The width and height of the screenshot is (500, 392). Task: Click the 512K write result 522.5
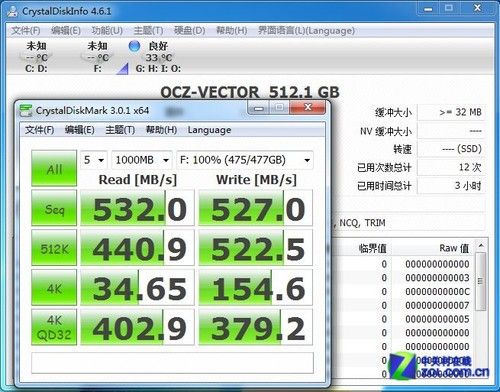(256, 248)
